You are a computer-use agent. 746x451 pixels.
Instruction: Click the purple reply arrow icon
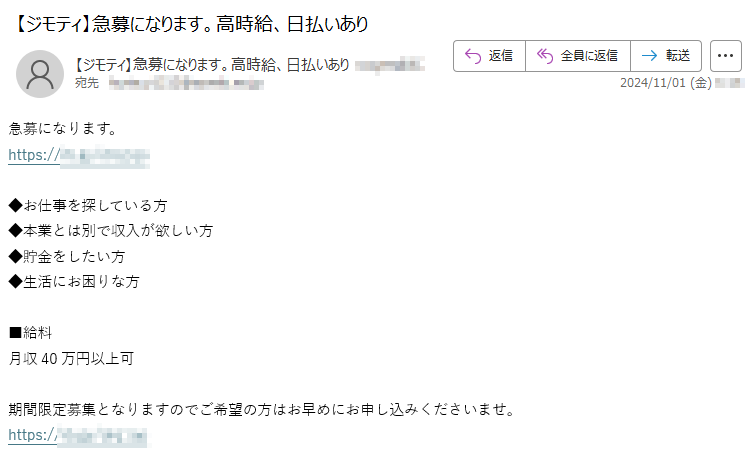tap(473, 56)
